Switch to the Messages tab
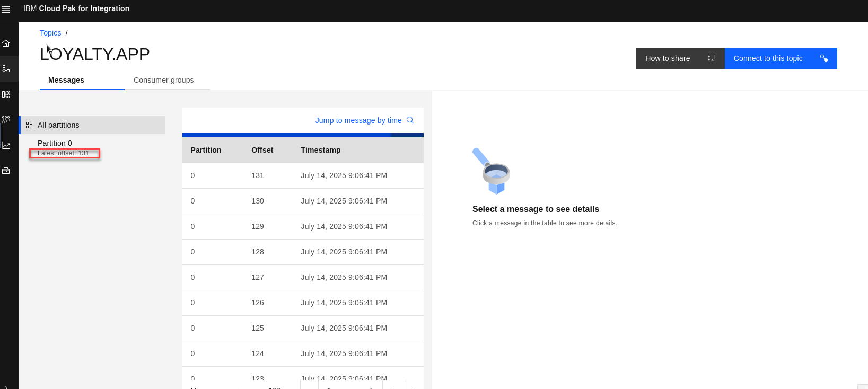Screen dimensions: 868x389 pos(66,80)
